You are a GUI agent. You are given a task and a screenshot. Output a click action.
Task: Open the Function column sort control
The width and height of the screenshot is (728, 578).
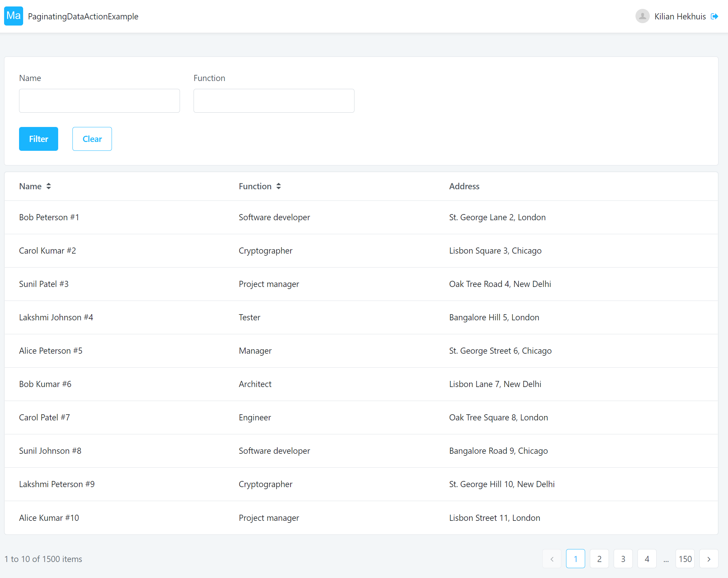click(x=279, y=186)
